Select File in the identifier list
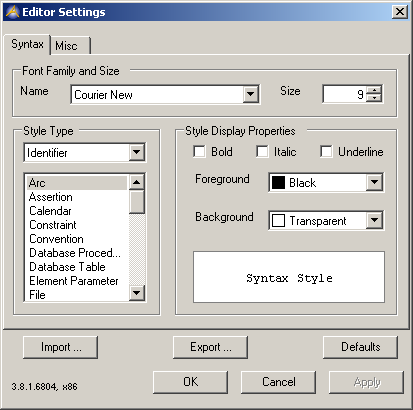This screenshot has width=413, height=410. point(77,295)
